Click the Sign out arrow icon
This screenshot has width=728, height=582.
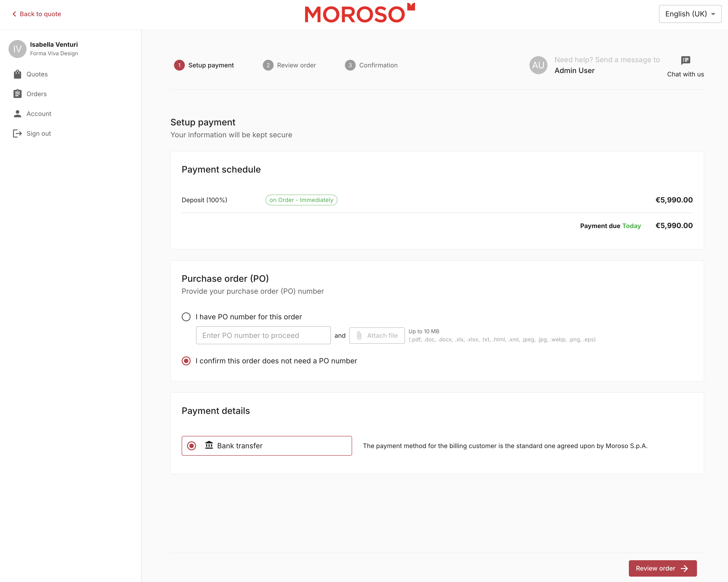[x=17, y=134]
